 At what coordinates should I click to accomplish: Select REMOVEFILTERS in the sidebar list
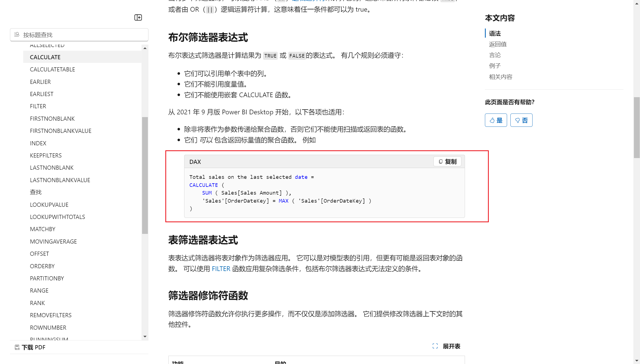pos(51,315)
